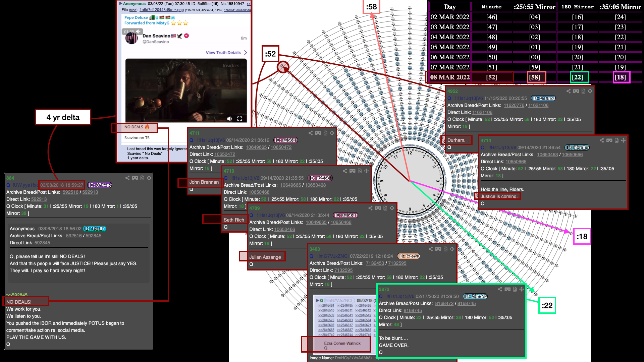This screenshot has width=644, height=362.
Task: Share post 4711 using share icon
Action: coord(311,133)
